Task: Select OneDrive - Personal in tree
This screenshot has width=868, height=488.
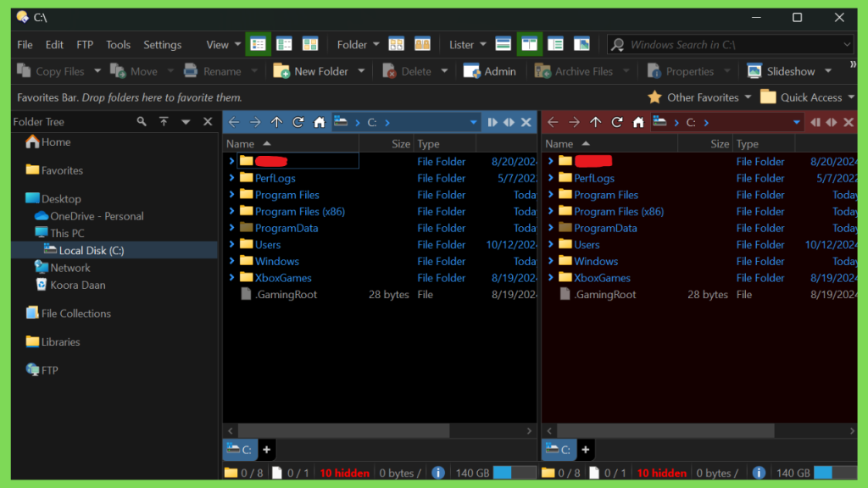Action: click(89, 216)
